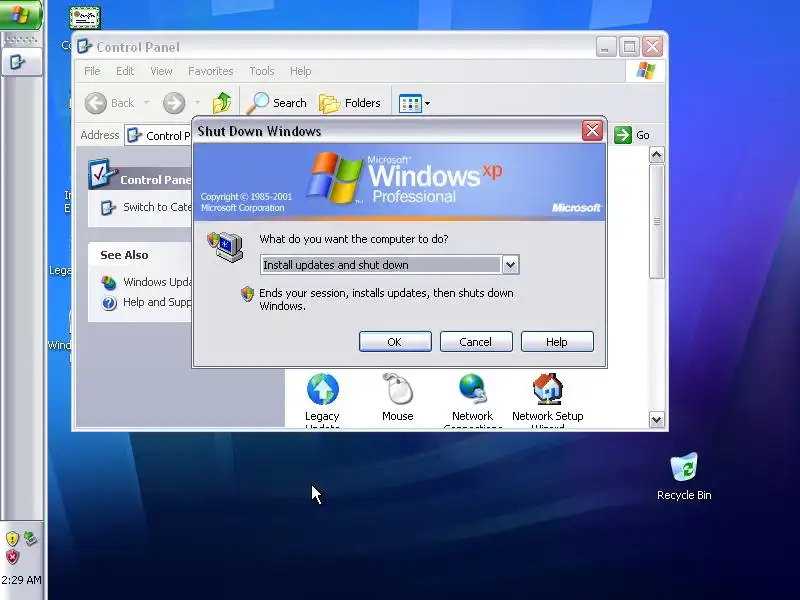Click the network computers tray icon

31,538
